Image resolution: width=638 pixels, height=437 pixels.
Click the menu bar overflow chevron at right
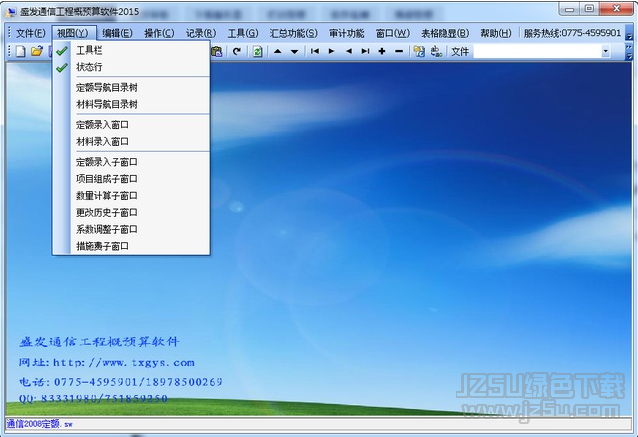click(629, 36)
